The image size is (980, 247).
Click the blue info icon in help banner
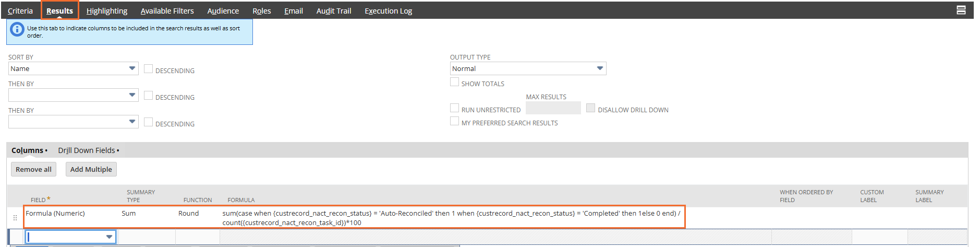pos(17,30)
